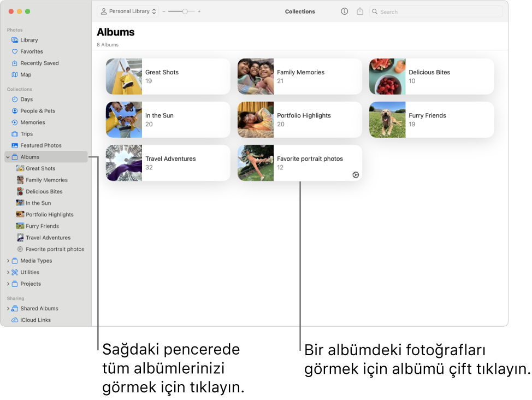The image size is (532, 400).
Task: Select Great Shots sidebar album
Action: tap(40, 168)
